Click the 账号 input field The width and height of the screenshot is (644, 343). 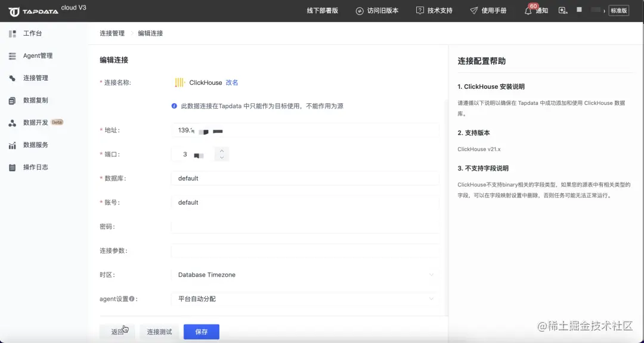coord(305,202)
